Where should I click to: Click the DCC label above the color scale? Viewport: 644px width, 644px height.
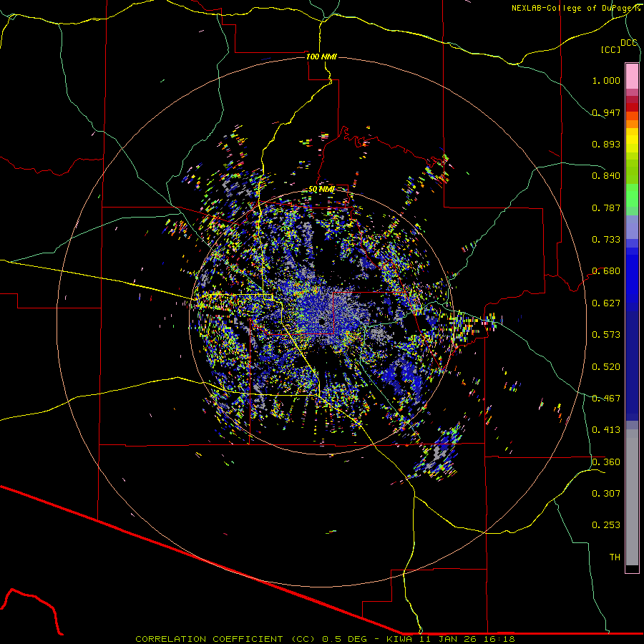pyautogui.click(x=629, y=43)
